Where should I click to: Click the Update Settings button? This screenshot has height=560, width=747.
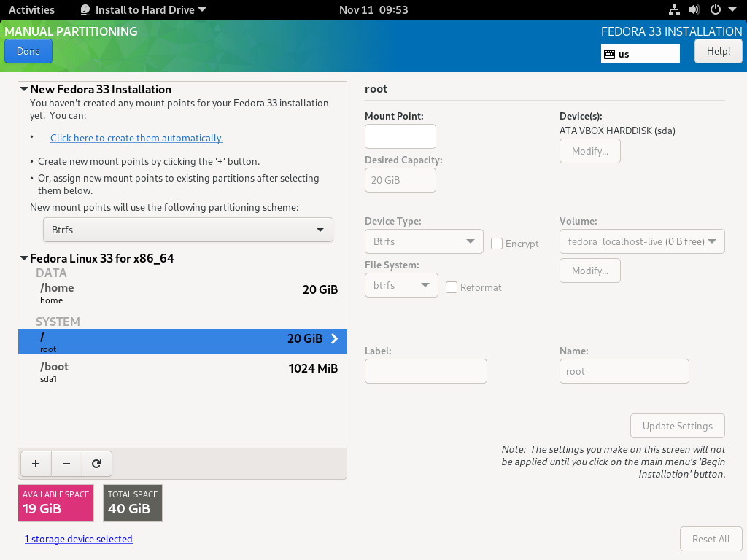point(678,426)
